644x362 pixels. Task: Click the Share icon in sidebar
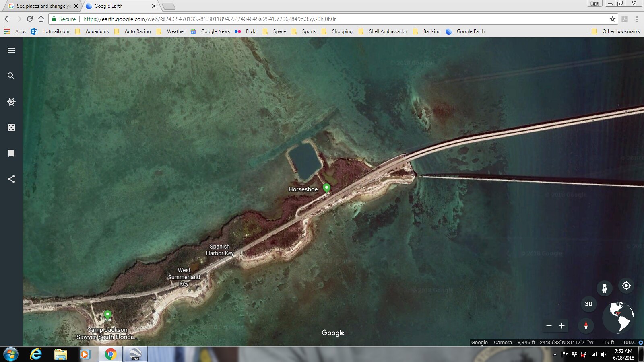click(x=11, y=179)
